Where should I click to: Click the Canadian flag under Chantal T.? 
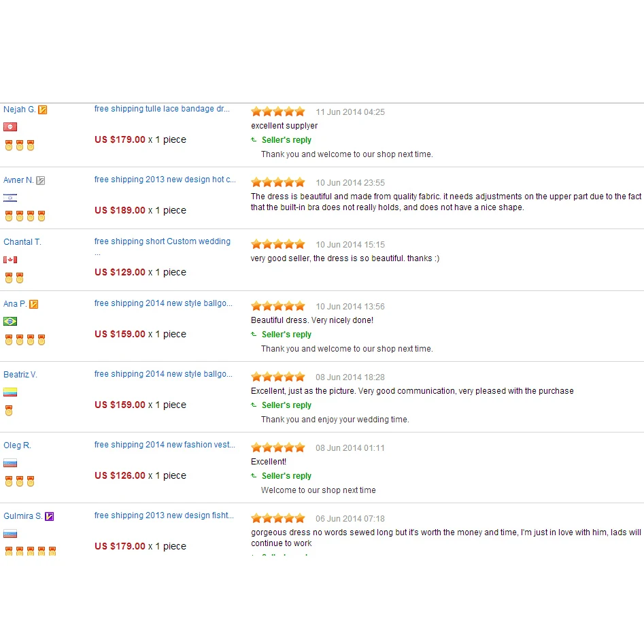pyautogui.click(x=10, y=260)
